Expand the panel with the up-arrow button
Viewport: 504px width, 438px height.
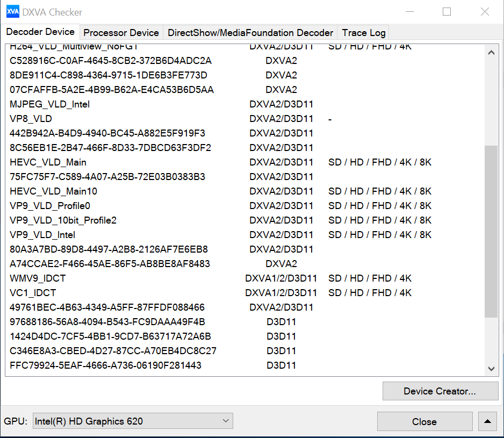487,421
